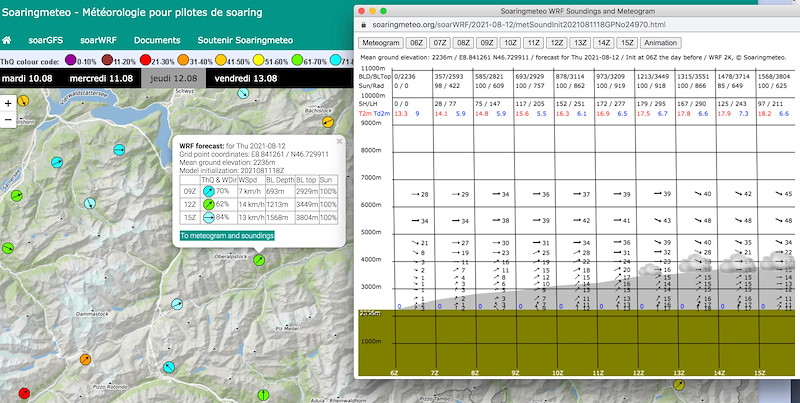
Task: Click lock icon in meteogram address bar
Action: [x=363, y=24]
